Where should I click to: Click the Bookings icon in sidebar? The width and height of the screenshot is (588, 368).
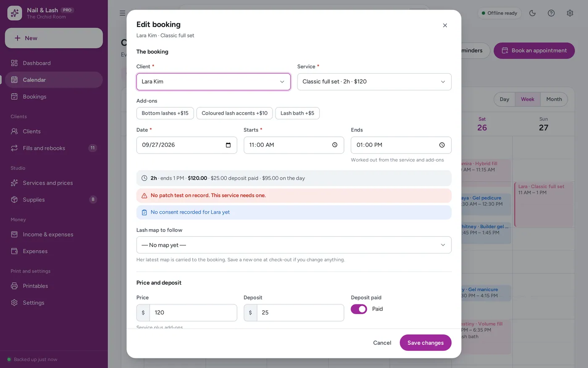[x=14, y=97]
